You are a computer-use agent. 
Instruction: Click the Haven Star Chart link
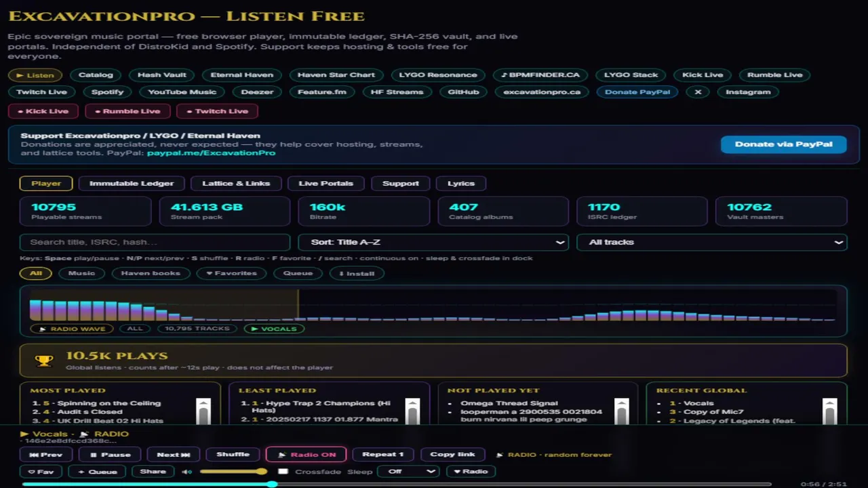[336, 75]
